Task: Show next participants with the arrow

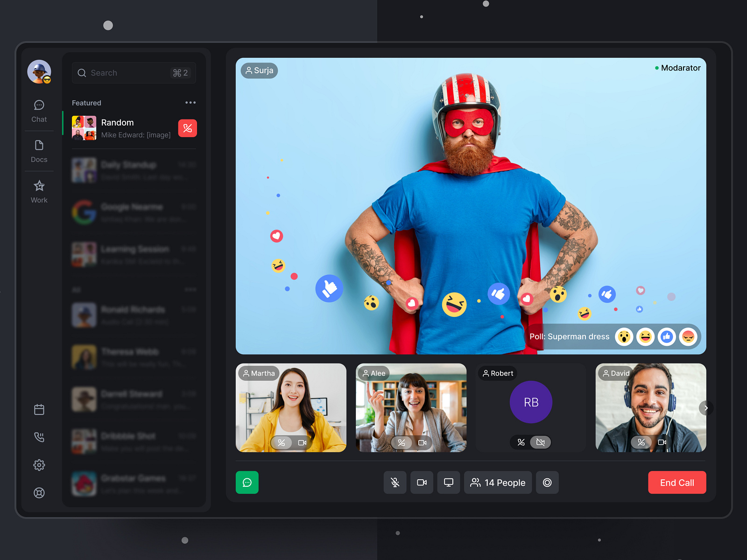Action: coord(706,408)
